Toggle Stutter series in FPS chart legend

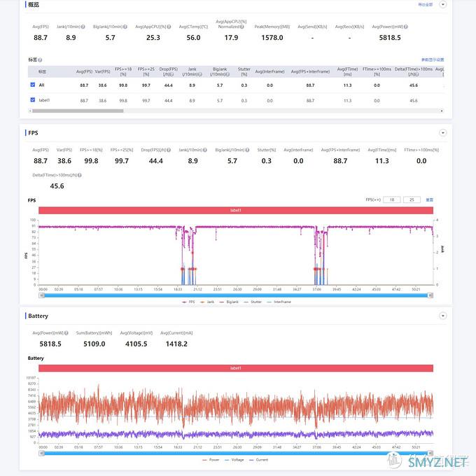pos(253,302)
